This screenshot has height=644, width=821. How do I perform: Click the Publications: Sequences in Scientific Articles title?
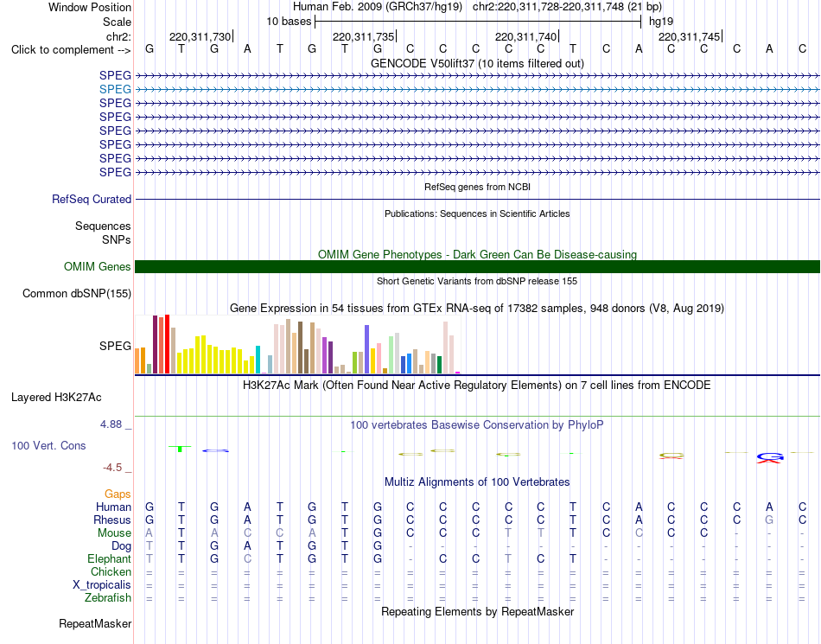click(x=477, y=214)
